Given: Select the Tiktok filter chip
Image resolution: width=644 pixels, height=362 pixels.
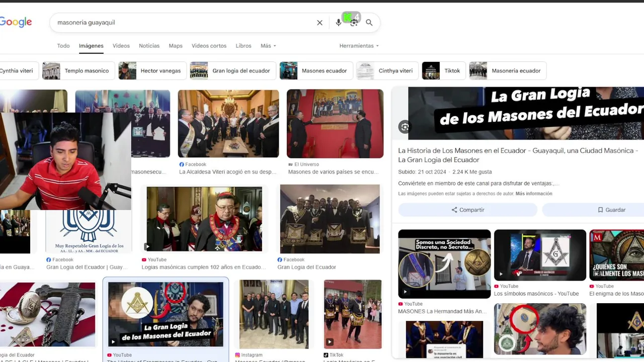Looking at the screenshot, I should [443, 71].
